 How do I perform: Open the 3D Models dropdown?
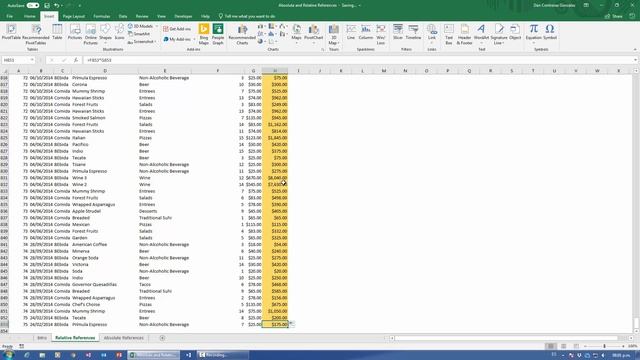click(157, 26)
